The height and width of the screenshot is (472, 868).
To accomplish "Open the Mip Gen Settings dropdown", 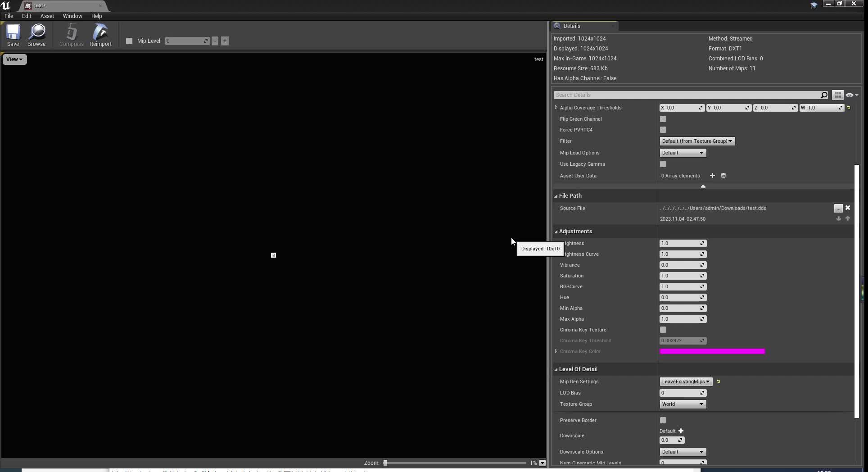I will [x=685, y=381].
